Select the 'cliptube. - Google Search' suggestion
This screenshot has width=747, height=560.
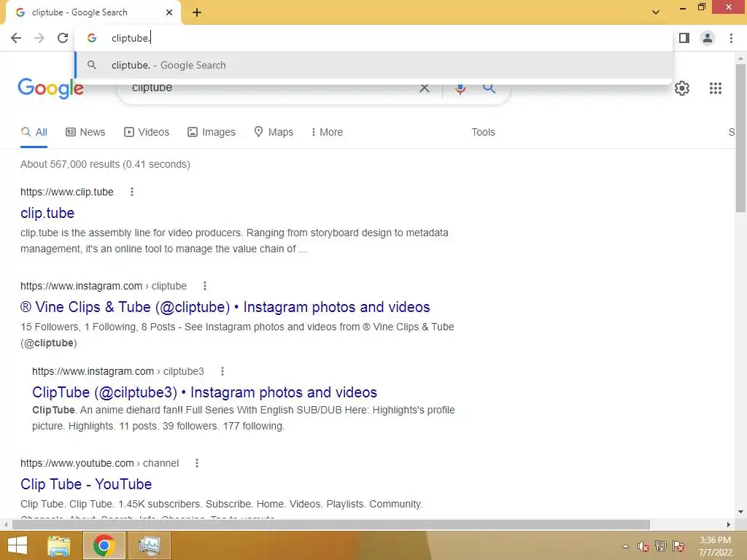(373, 65)
